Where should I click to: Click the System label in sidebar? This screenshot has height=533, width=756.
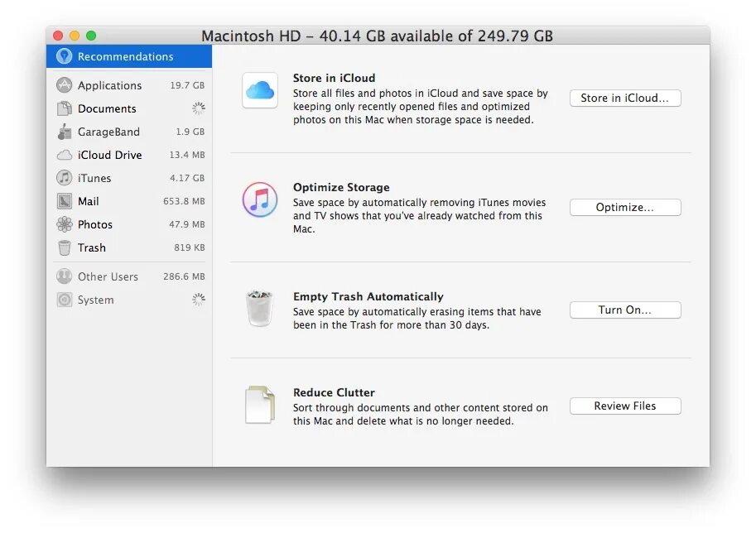click(96, 300)
